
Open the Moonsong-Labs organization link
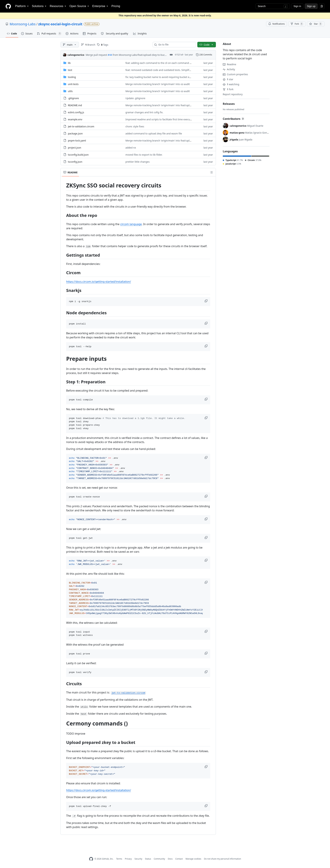[x=23, y=24]
